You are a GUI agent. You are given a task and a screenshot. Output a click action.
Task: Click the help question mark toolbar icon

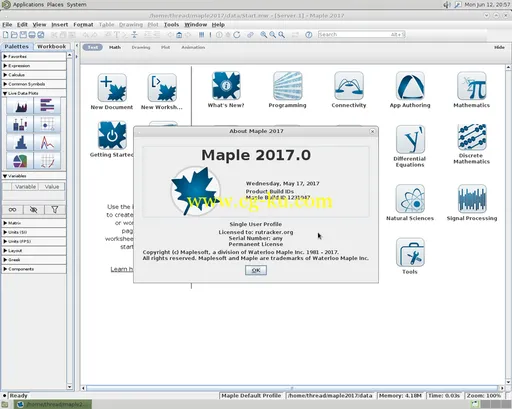(x=309, y=35)
